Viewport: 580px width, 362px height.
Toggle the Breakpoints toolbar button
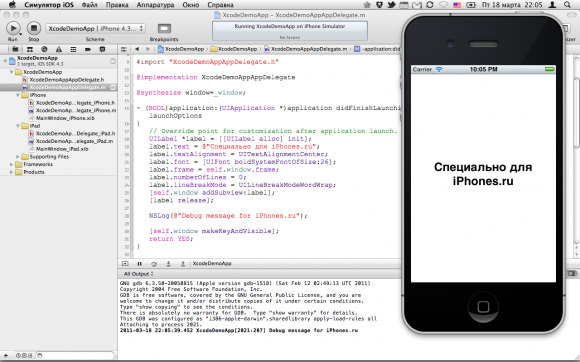(164, 28)
